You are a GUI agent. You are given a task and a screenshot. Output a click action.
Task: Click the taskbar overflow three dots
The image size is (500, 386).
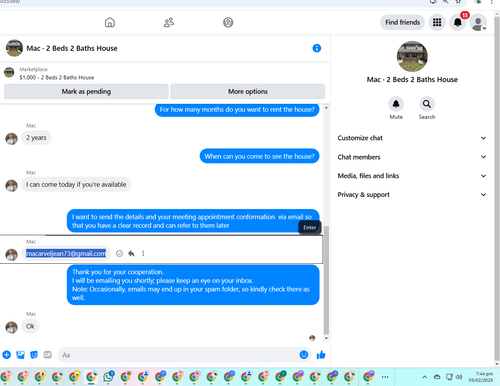385,377
